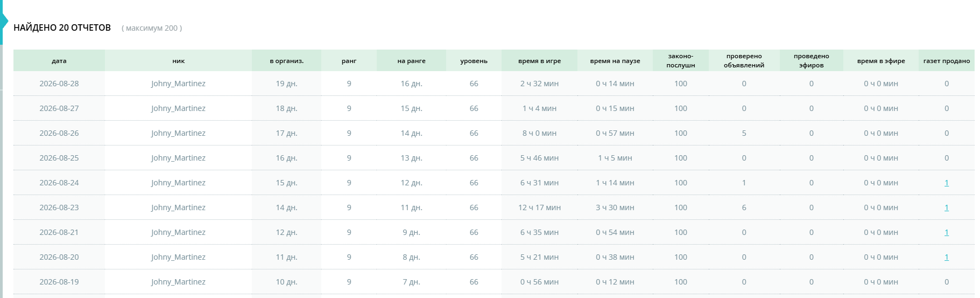This screenshot has height=298, width=980.
Task: Click checked ads value 6 for 2026-08-23
Action: coord(744,207)
